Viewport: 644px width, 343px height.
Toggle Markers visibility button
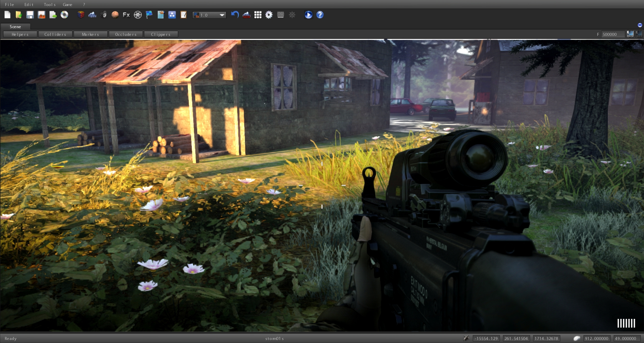pos(90,34)
